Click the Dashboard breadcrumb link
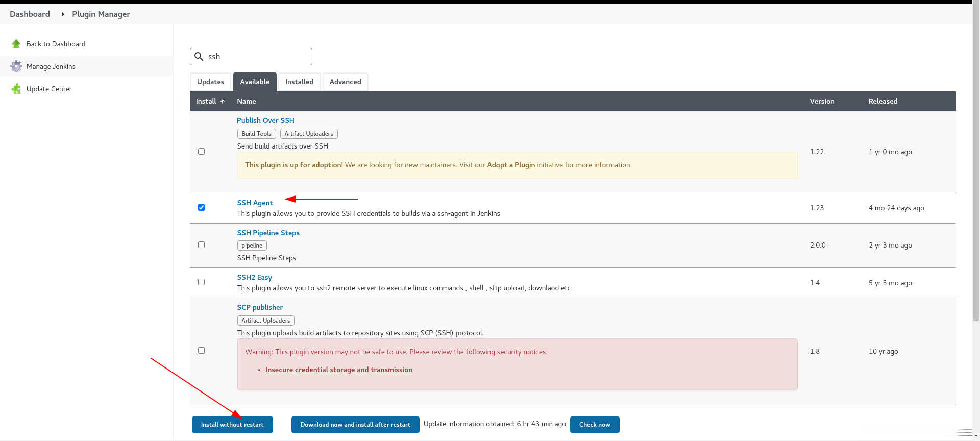 point(30,14)
